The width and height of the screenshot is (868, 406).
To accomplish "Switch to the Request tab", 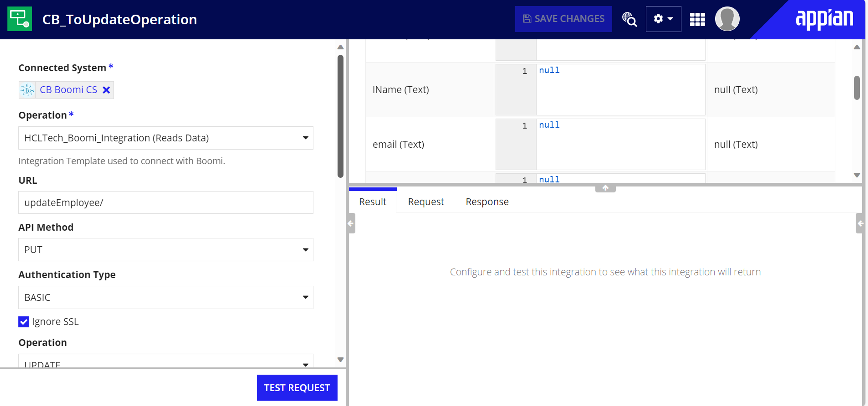I will click(426, 202).
